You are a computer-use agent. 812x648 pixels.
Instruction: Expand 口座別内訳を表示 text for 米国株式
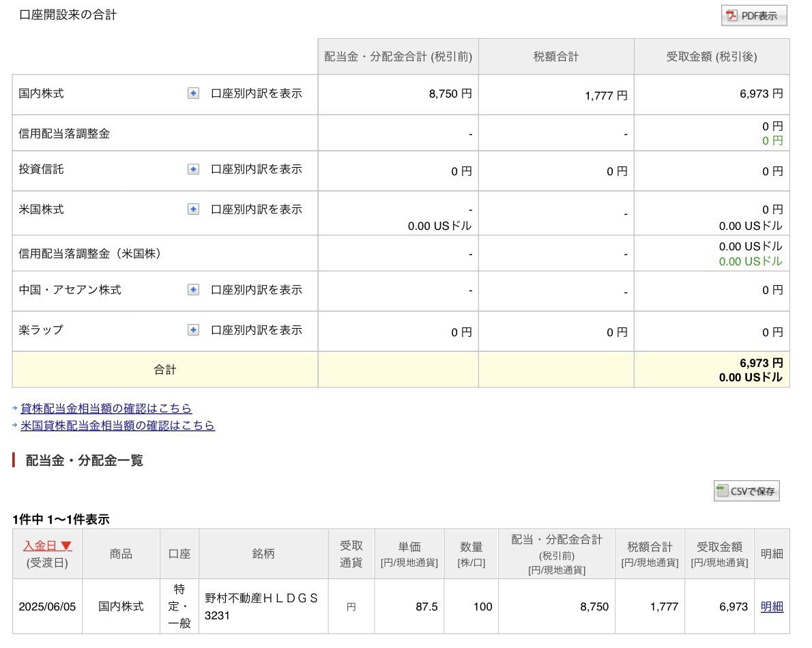click(256, 209)
